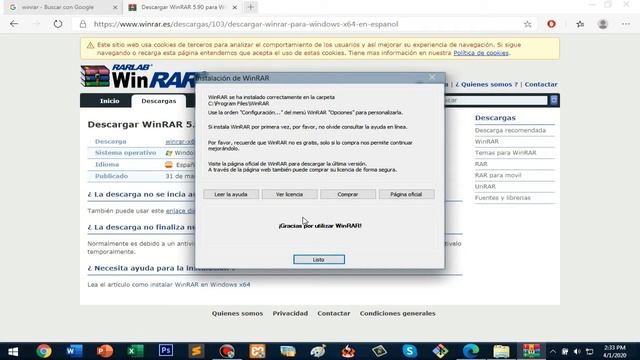Click the Descarga file link in the table

pos(180,142)
